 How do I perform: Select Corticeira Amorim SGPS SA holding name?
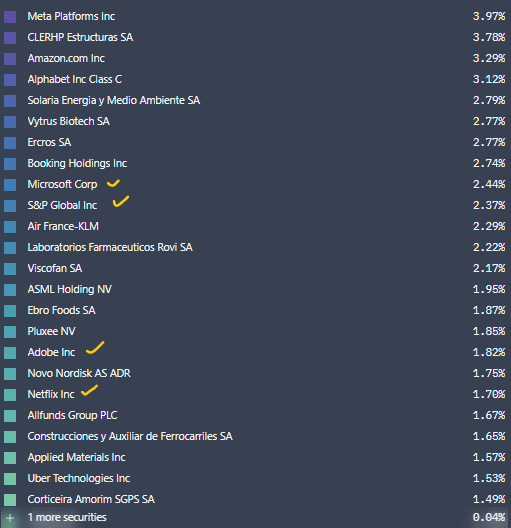coord(91,499)
